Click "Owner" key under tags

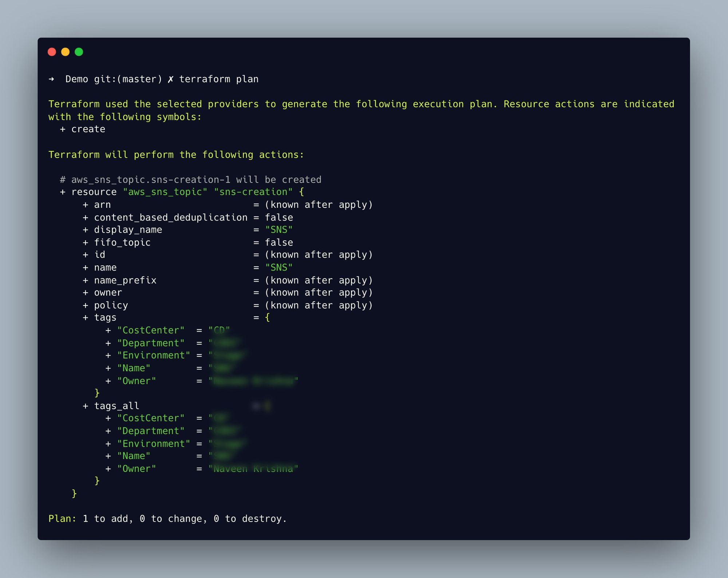point(136,381)
